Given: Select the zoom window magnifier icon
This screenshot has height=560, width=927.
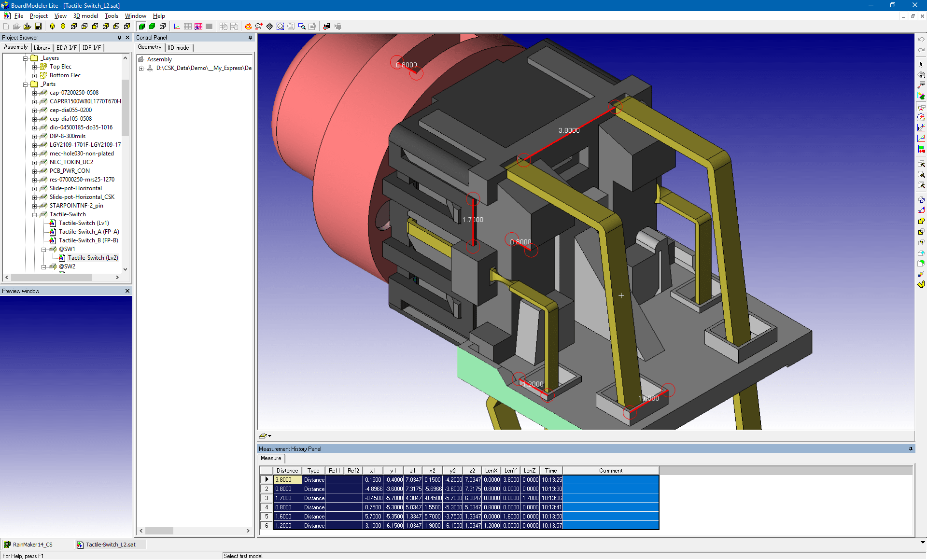Looking at the screenshot, I should coord(302,27).
